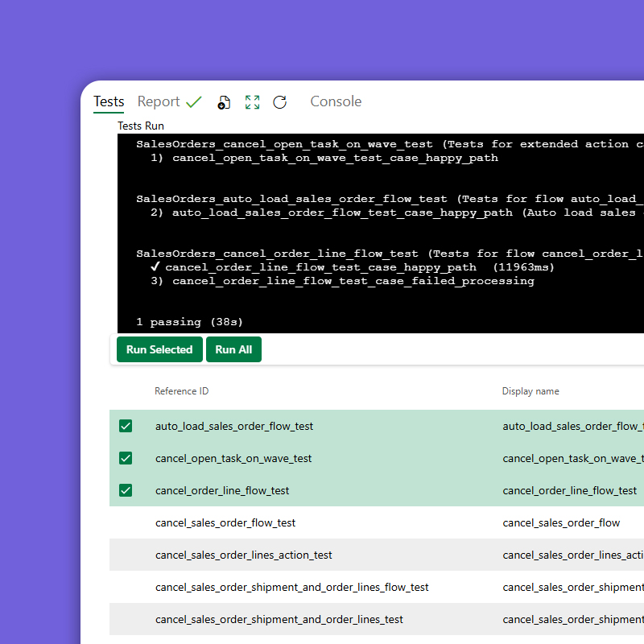Uncheck cancel_order_line_flow_test checkbox
Screen dimensions: 644x644
coord(126,490)
